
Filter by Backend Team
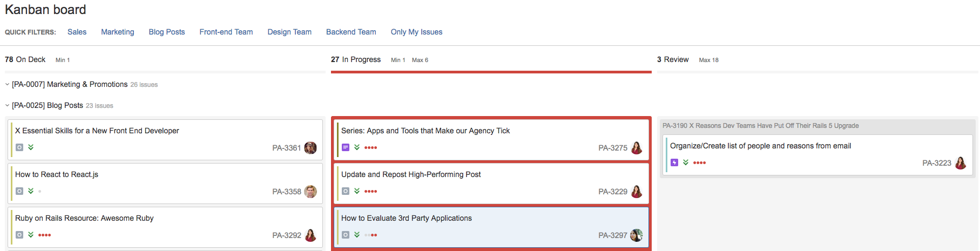351,32
